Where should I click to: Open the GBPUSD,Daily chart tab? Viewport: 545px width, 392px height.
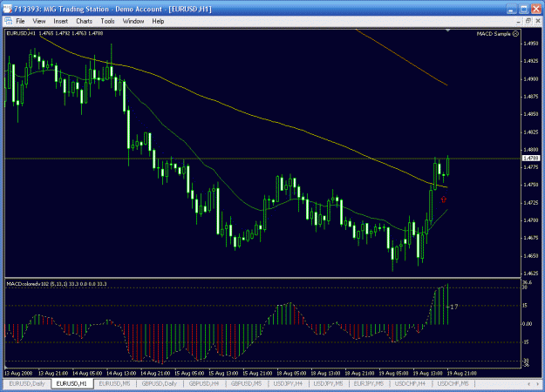click(x=160, y=383)
